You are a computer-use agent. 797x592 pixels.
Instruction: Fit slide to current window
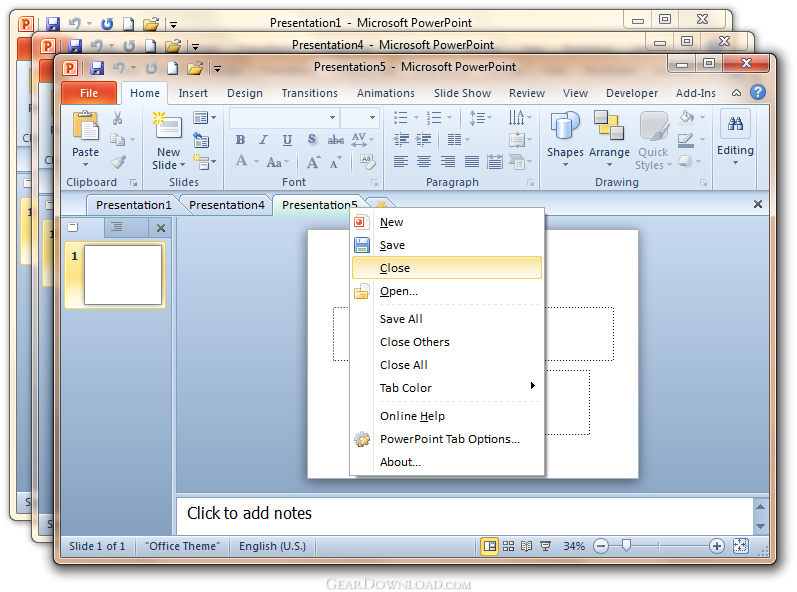click(741, 546)
